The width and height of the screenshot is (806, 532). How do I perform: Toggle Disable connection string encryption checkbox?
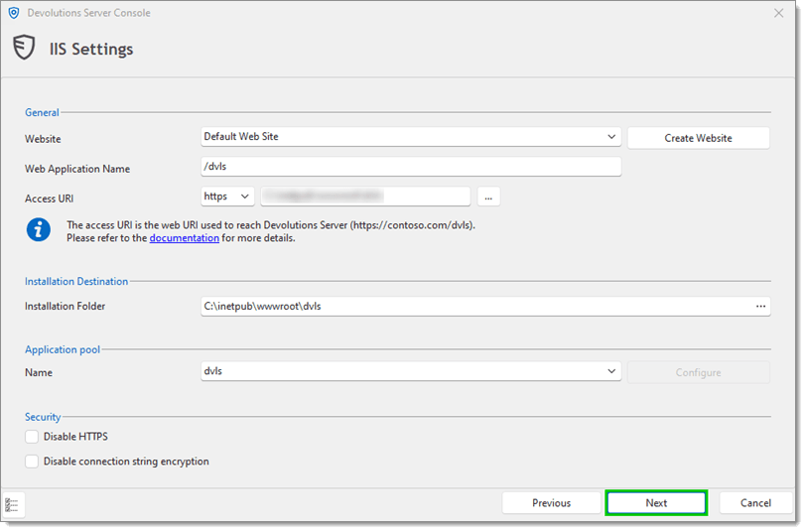click(33, 462)
